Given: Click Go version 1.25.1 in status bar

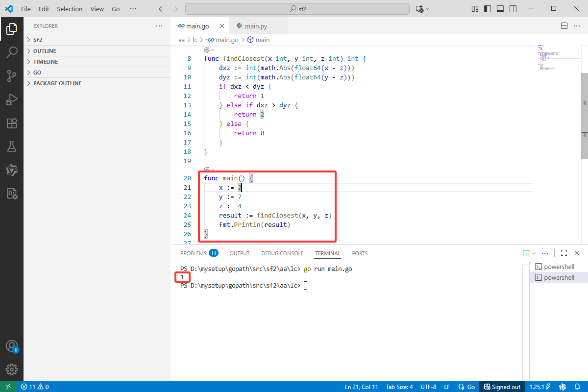Looking at the screenshot, I should [540, 387].
